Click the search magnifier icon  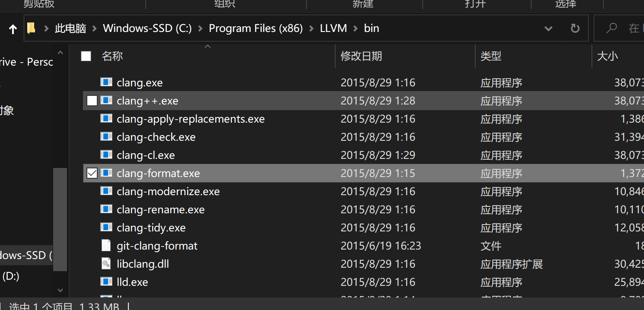point(611,28)
